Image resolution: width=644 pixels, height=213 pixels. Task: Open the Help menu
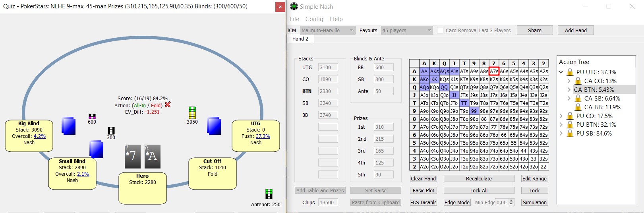pyautogui.click(x=336, y=19)
